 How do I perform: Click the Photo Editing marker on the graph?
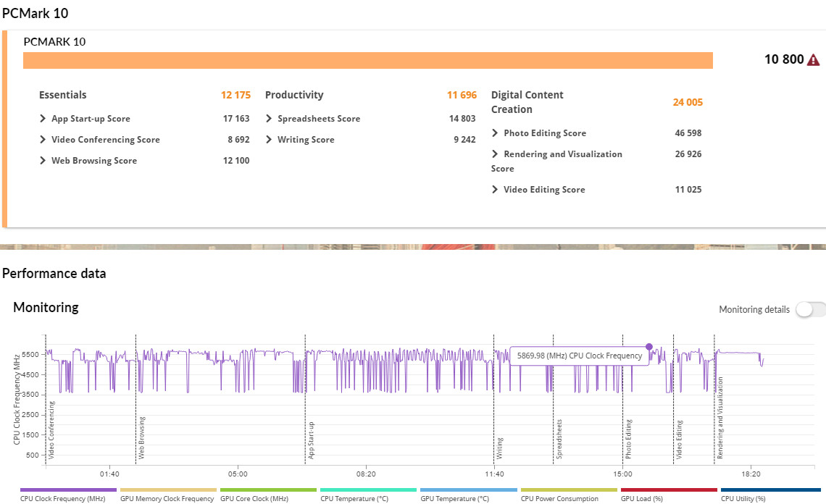(x=628, y=440)
